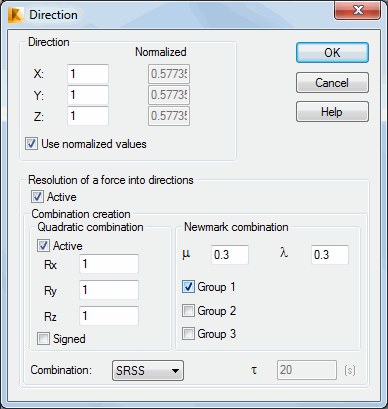Toggle the Active checkbox under Resolution of a force
Screen dimensions: 388x409
[x=37, y=197]
